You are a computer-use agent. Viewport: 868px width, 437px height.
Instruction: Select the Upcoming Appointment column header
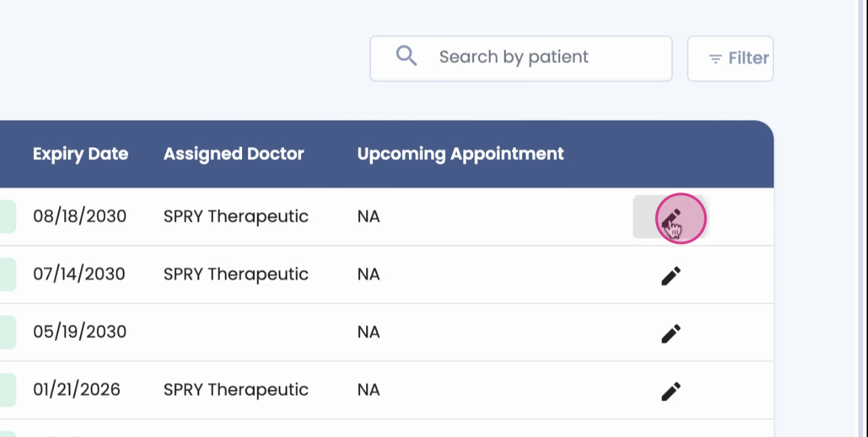[460, 154]
